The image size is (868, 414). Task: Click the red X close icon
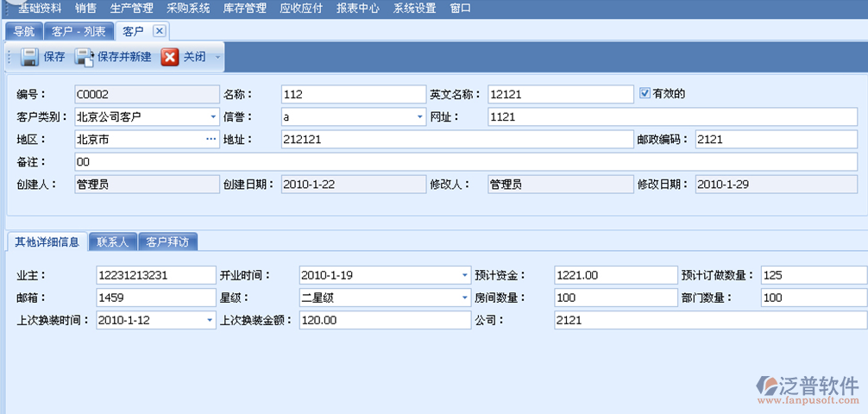170,57
